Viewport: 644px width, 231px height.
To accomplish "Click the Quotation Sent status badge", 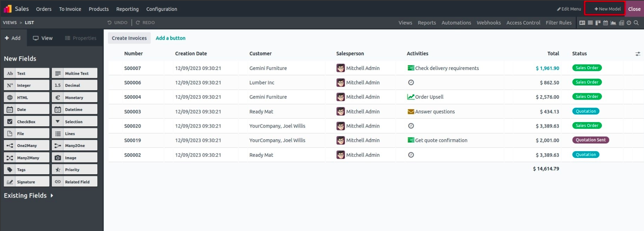I will pyautogui.click(x=590, y=140).
